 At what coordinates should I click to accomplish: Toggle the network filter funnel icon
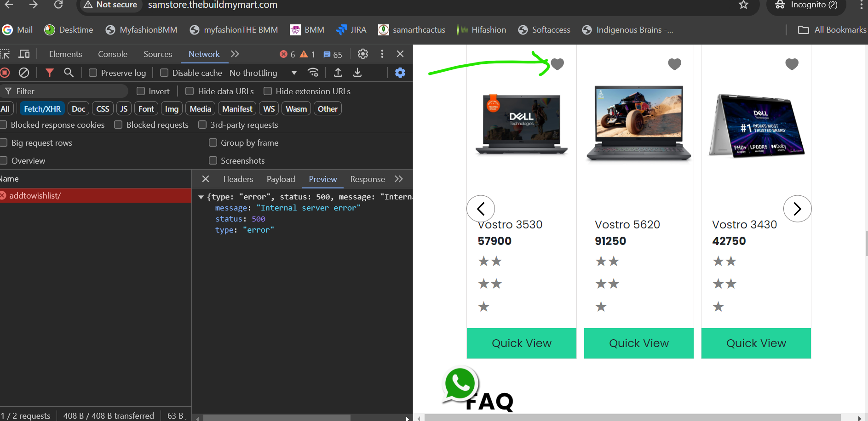[x=50, y=73]
